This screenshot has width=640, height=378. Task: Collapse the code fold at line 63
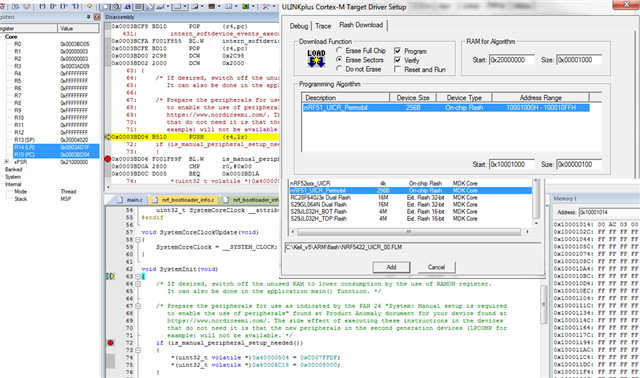(138, 276)
